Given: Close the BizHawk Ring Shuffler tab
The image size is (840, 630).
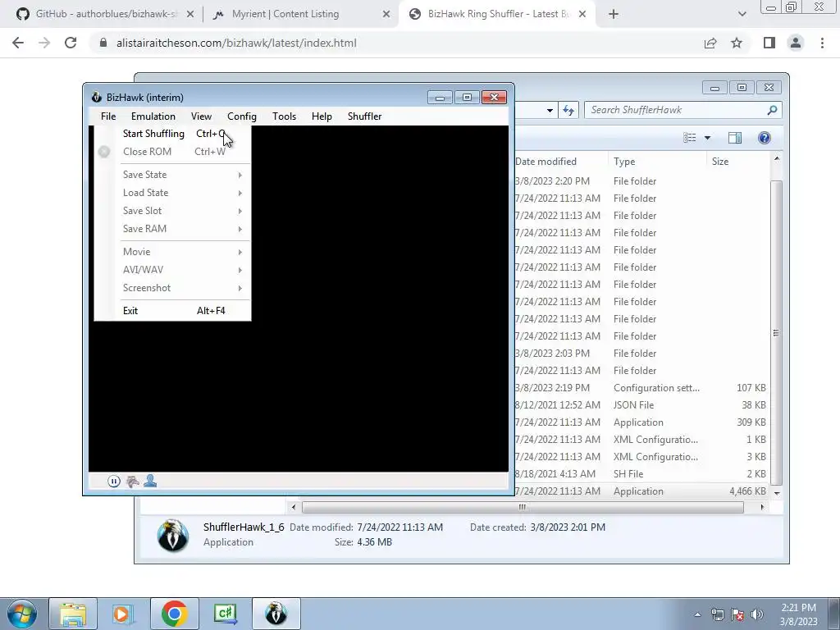Looking at the screenshot, I should [x=583, y=15].
